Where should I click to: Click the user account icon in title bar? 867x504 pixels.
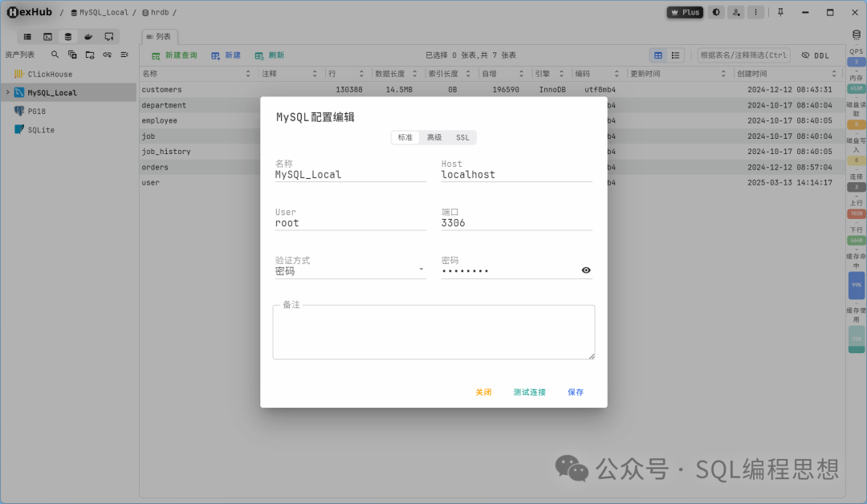point(735,12)
